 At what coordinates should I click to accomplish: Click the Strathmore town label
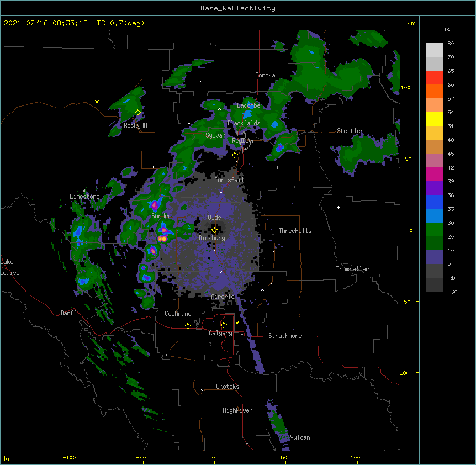tap(285, 336)
